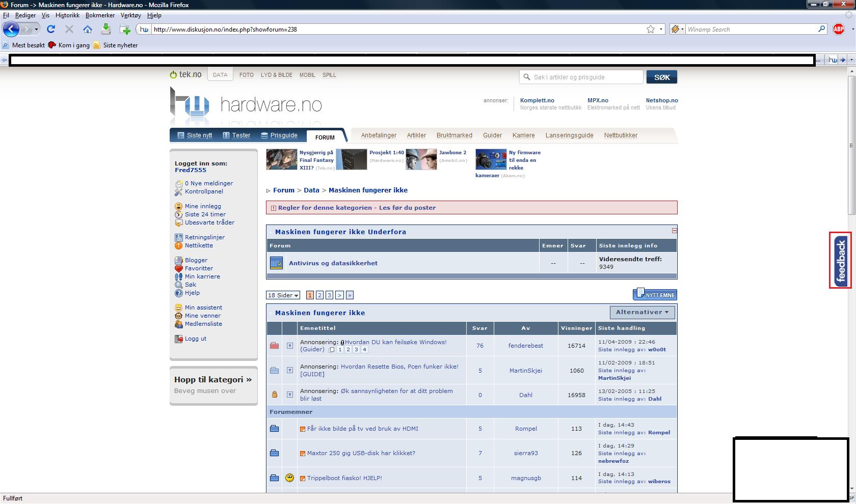
Task: Collapse Maskinen fungerer ikke Underfora section
Action: click(674, 231)
